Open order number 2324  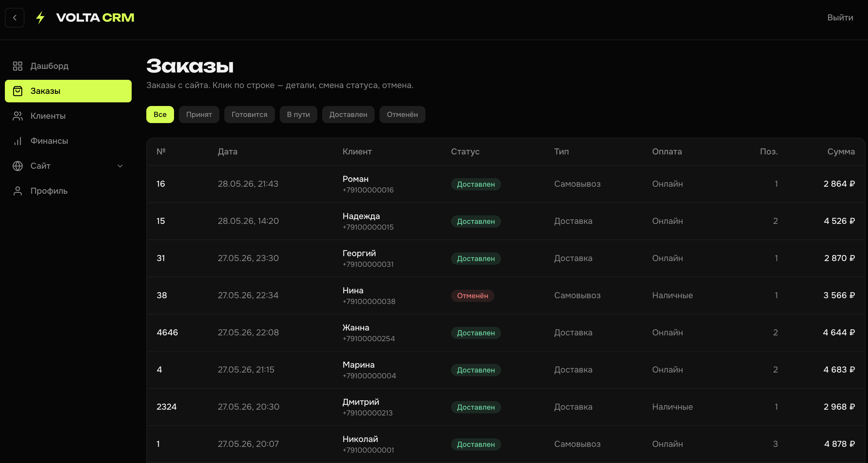click(x=166, y=407)
